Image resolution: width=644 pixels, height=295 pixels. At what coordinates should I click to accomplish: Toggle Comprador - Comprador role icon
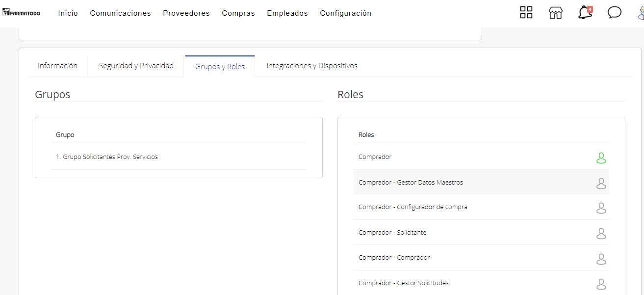pos(601,259)
